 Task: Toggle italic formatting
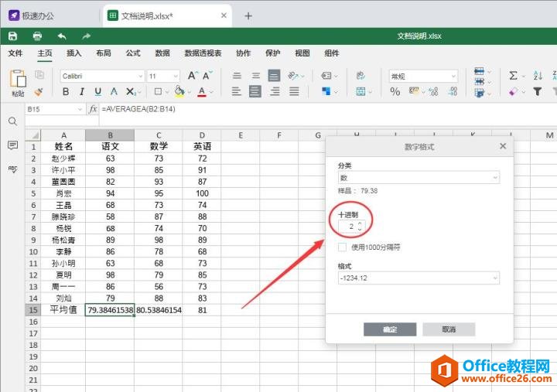tap(82, 91)
